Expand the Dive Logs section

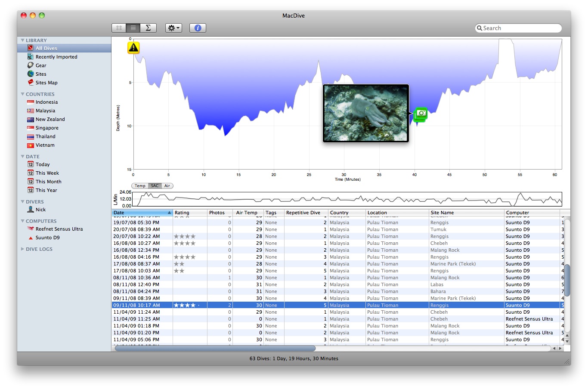[23, 249]
